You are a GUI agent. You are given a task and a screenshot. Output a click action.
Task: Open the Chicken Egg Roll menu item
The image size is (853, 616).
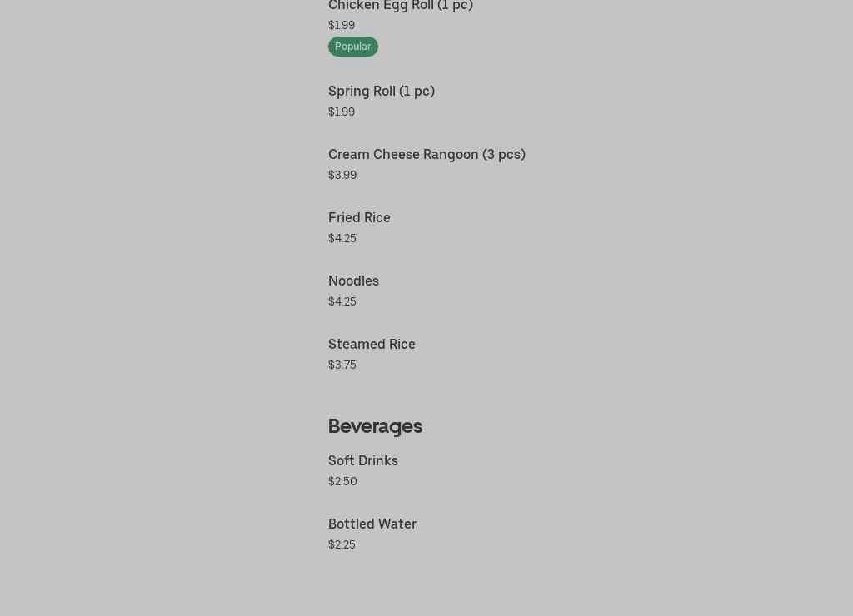coord(400,6)
